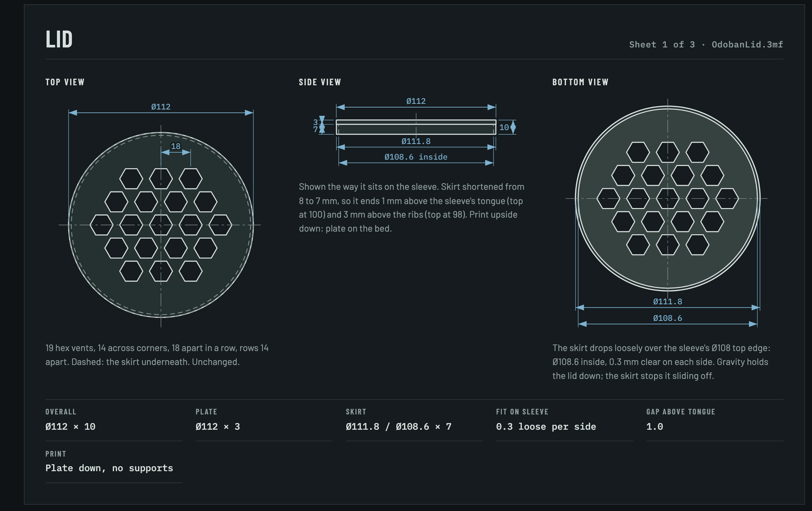Screen dimensions: 812x511
Task: Click the 7 skirt height dimension
Action: pyautogui.click(x=315, y=129)
